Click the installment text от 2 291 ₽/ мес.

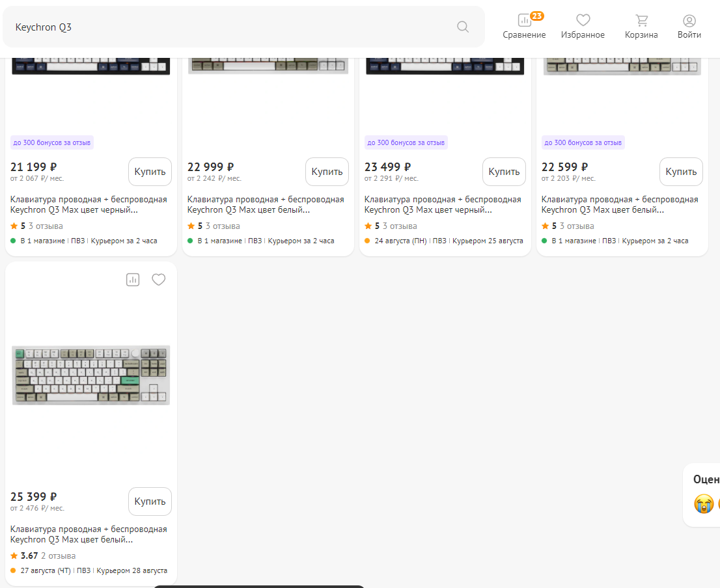click(391, 178)
